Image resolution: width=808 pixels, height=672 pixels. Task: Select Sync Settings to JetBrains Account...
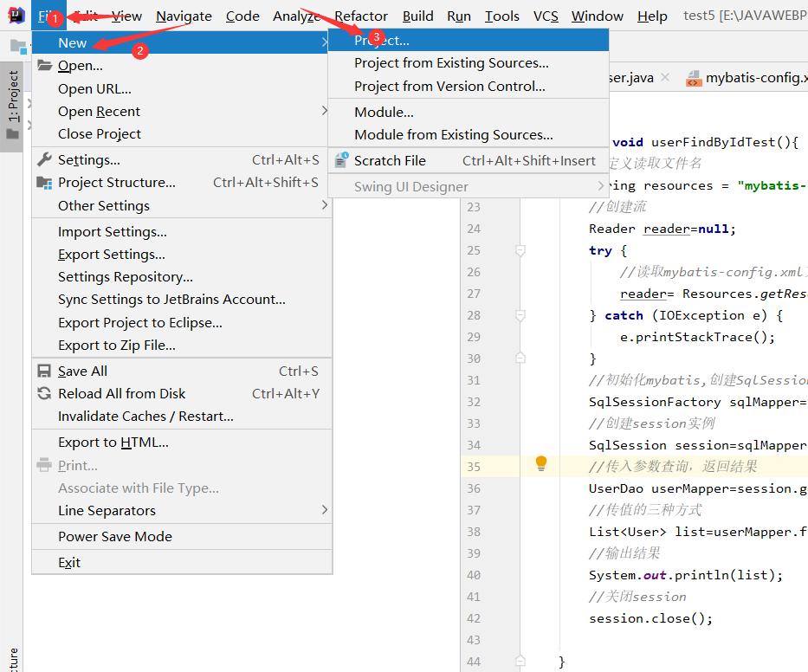(x=182, y=300)
